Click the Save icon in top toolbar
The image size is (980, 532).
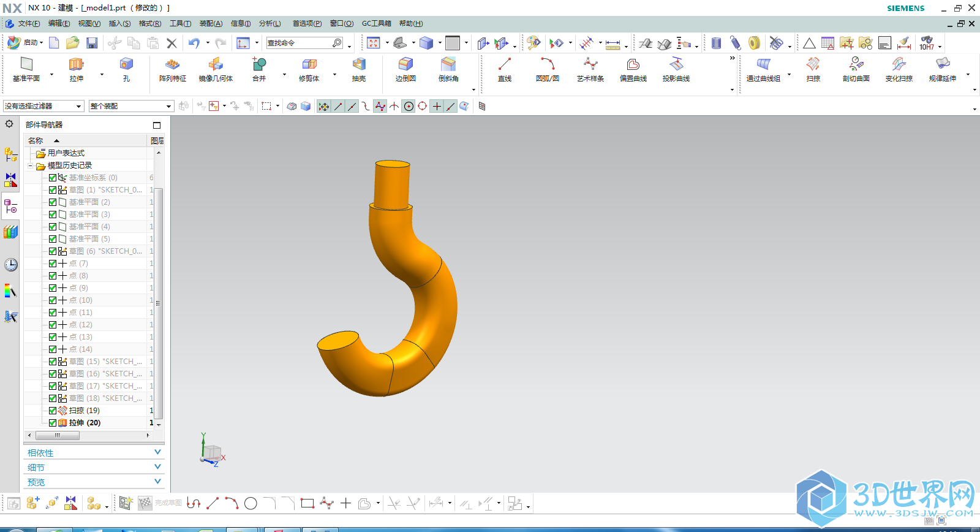tap(92, 43)
